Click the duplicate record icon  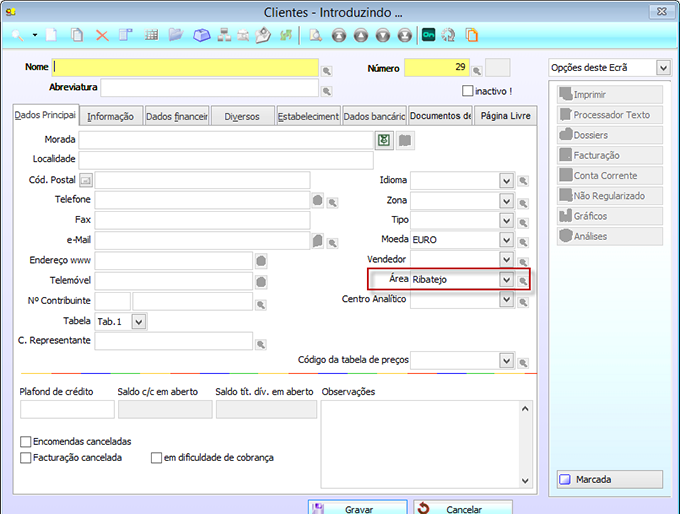click(x=77, y=35)
